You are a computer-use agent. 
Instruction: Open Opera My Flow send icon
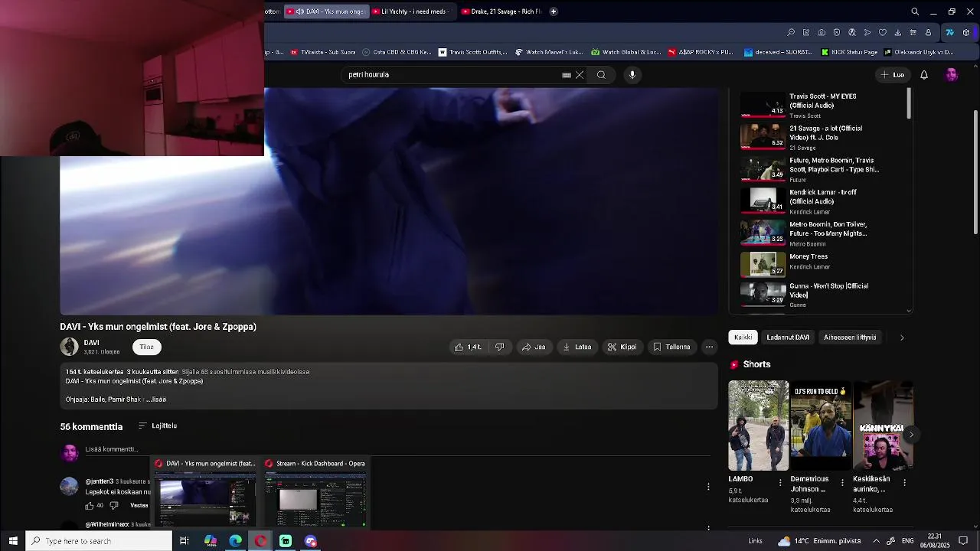pos(867,32)
